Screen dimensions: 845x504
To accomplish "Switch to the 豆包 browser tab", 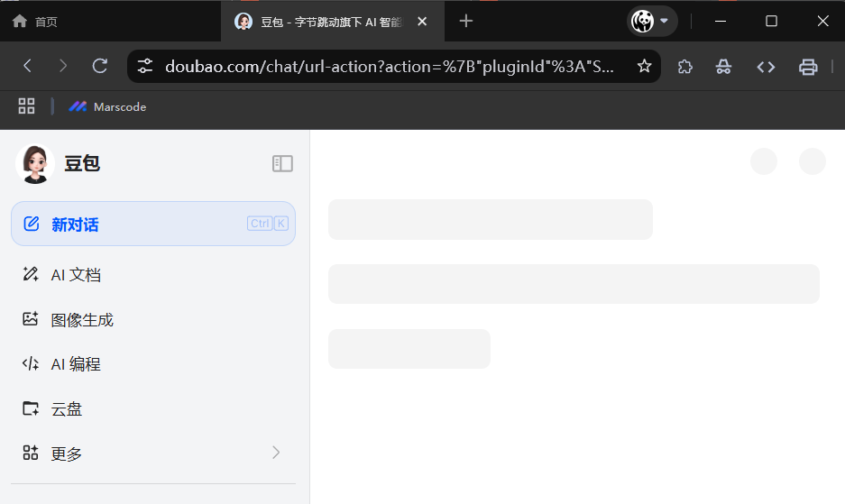I will [x=332, y=22].
